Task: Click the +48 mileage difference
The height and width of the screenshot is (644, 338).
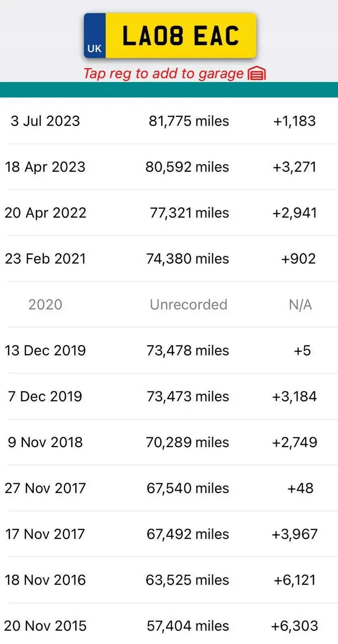Action: point(300,488)
